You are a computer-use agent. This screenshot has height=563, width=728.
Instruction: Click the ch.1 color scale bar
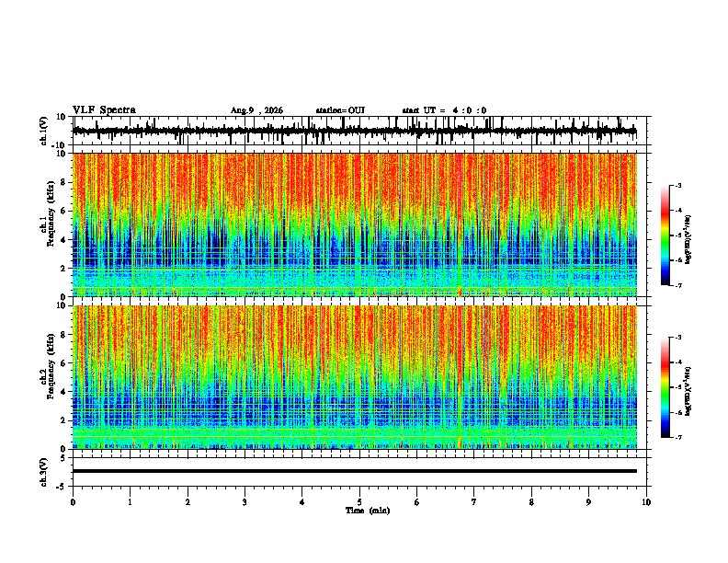click(x=665, y=235)
